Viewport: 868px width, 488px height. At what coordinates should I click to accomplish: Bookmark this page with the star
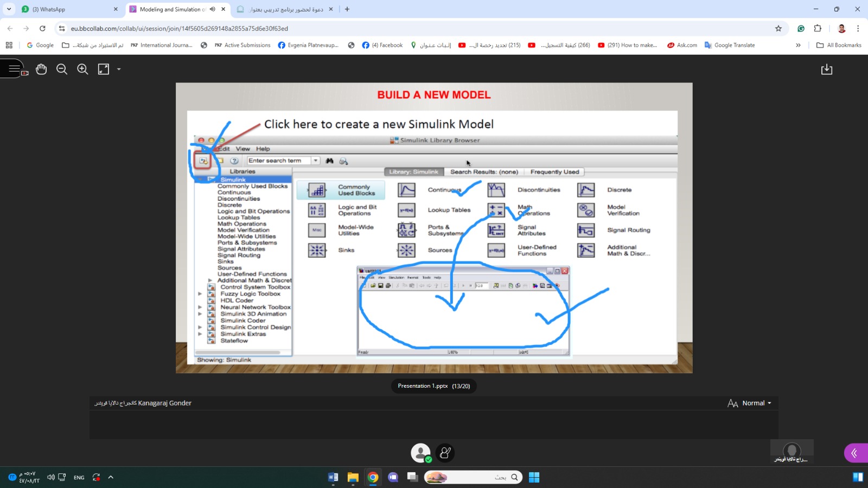(778, 29)
